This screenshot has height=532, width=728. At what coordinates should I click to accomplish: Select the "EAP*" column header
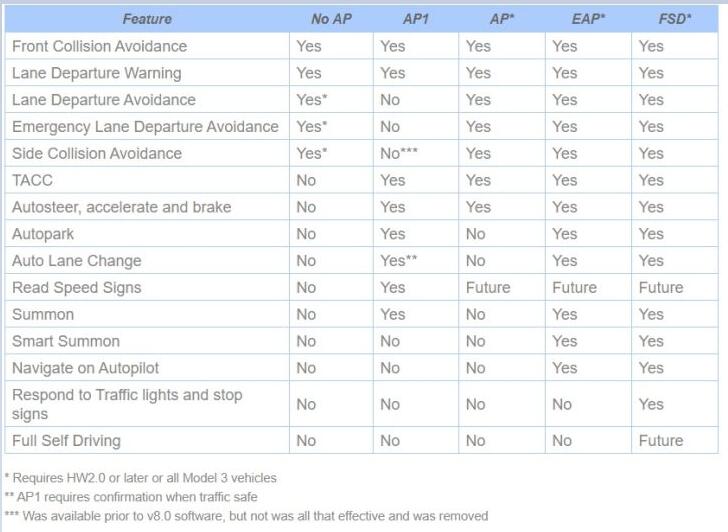click(x=588, y=19)
